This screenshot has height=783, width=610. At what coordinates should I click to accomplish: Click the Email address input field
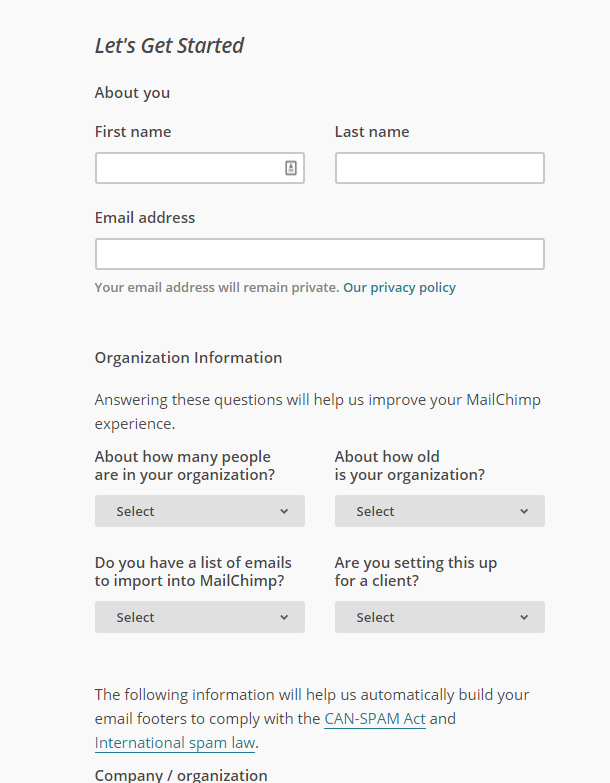[320, 254]
